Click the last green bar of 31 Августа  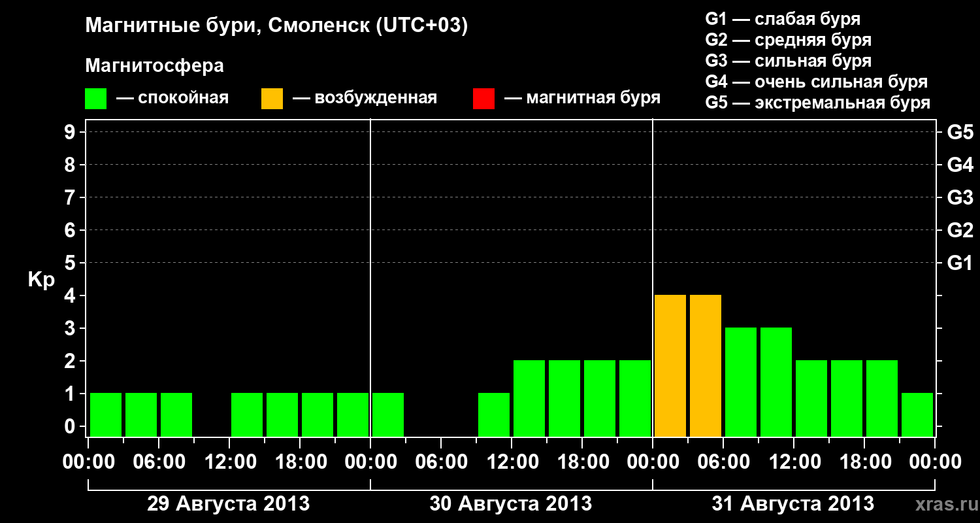(917, 414)
